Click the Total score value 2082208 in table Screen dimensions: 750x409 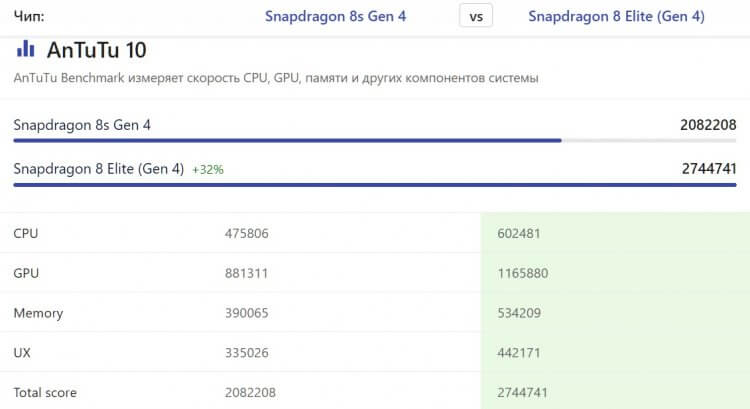[x=250, y=392]
